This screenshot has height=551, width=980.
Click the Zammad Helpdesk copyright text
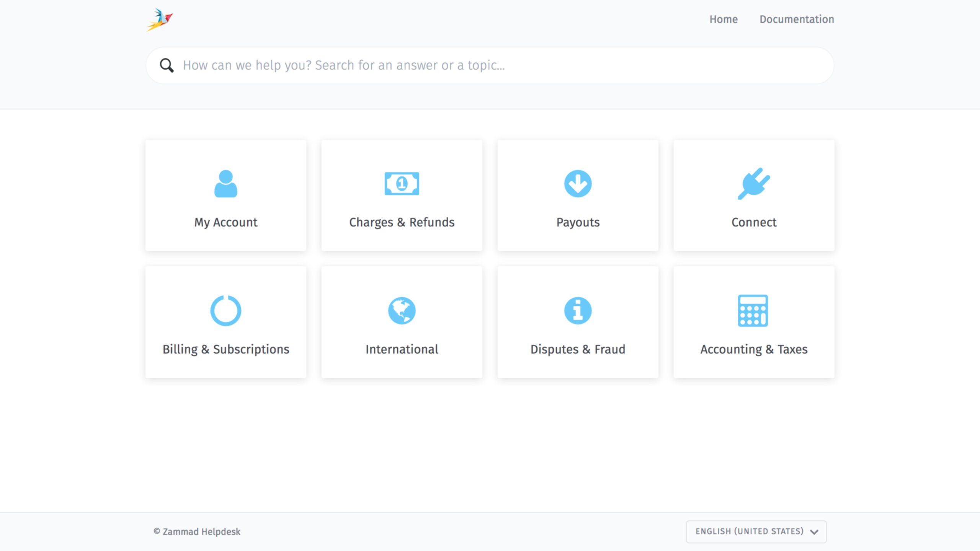[x=197, y=532]
